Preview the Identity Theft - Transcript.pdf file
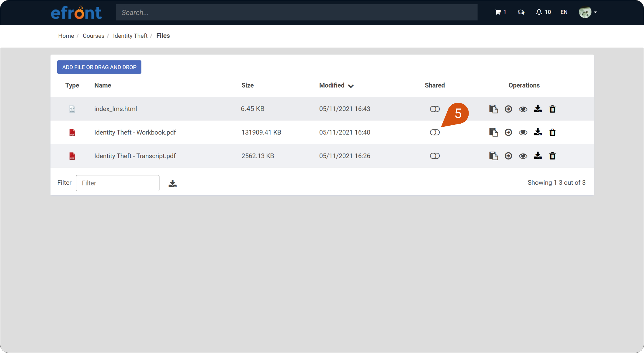This screenshot has height=353, width=644. click(523, 156)
